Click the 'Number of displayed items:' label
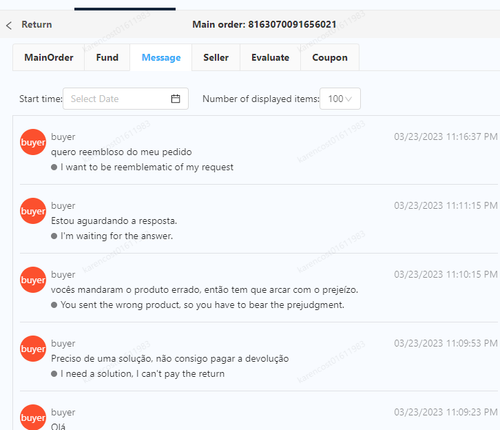Image resolution: width=500 pixels, height=430 pixels. point(261,99)
